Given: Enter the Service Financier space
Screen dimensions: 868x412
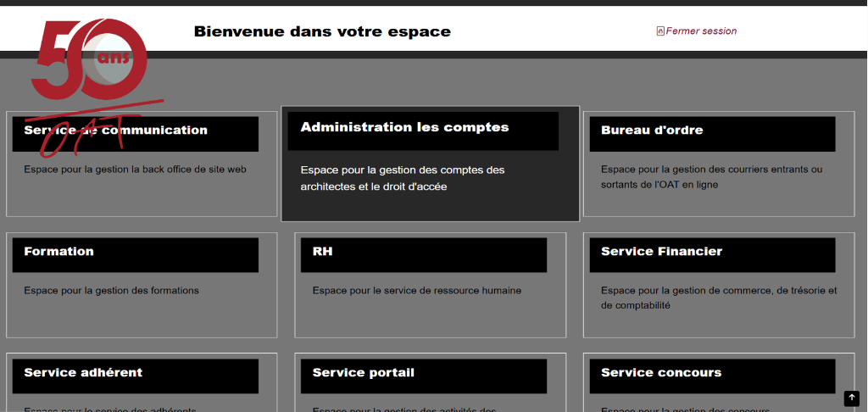Looking at the screenshot, I should 661,252.
